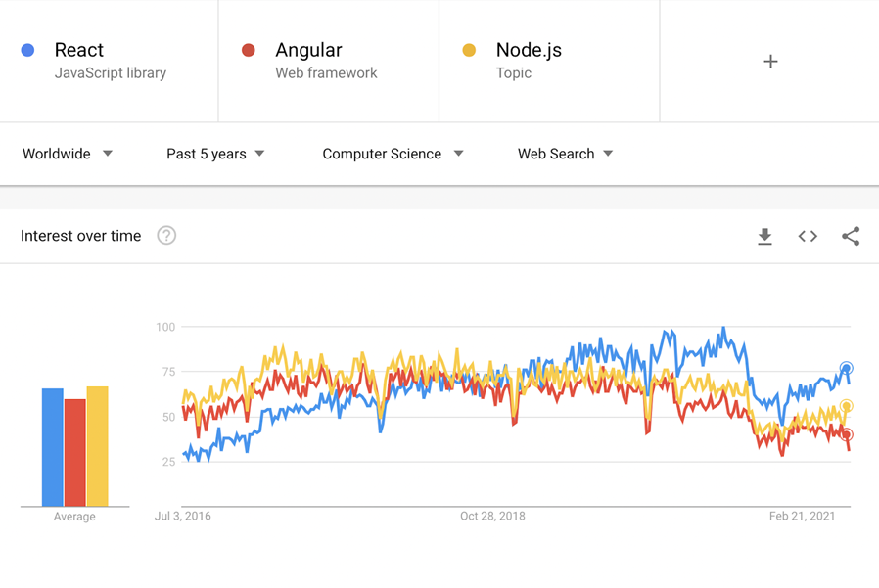
Task: Click the red Angular color dot
Action: tap(249, 51)
